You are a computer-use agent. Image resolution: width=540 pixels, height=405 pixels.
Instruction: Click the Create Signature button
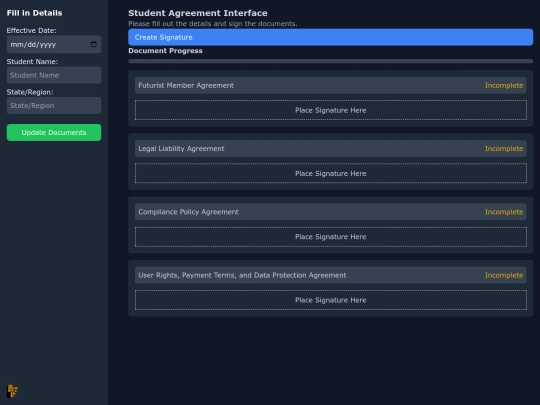pos(330,37)
